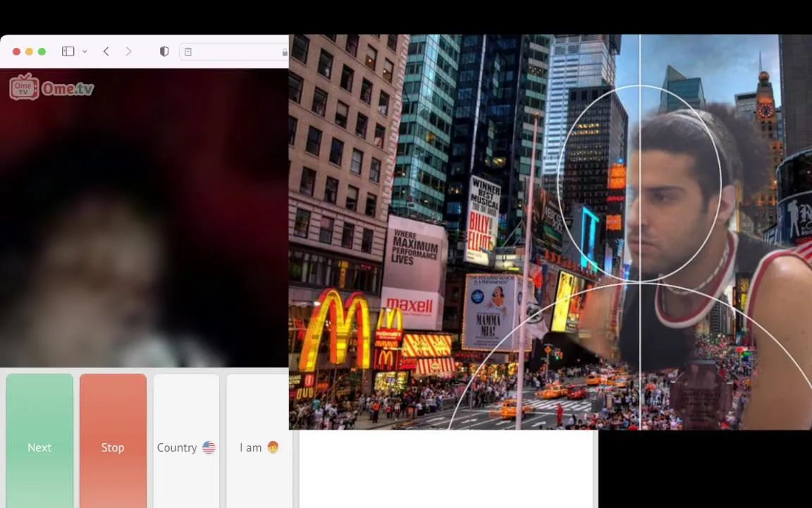Go back with Safari back arrow
Image resolution: width=812 pixels, height=508 pixels.
(x=106, y=52)
